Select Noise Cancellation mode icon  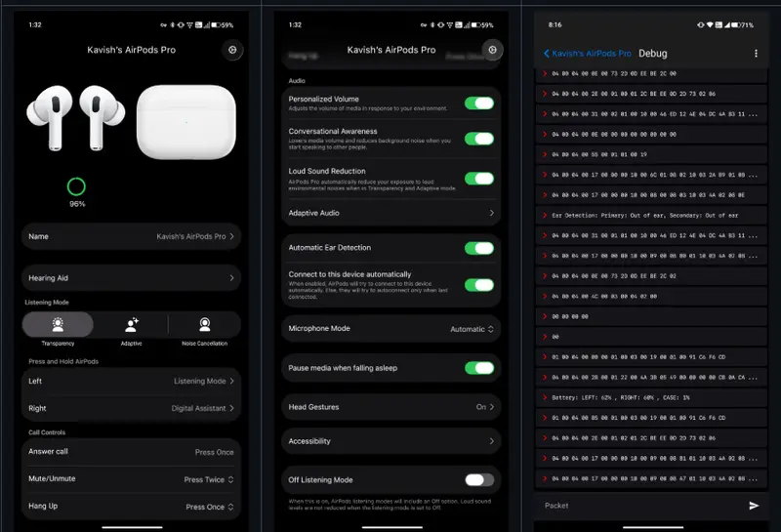pos(204,326)
